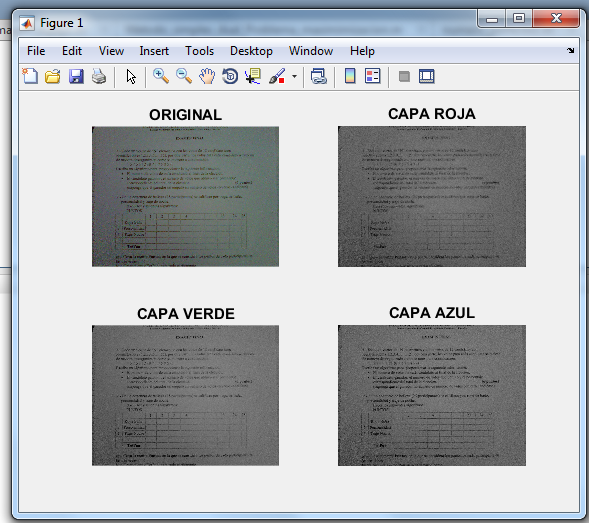Open the Desktop menu
This screenshot has width=589, height=523.
(251, 51)
